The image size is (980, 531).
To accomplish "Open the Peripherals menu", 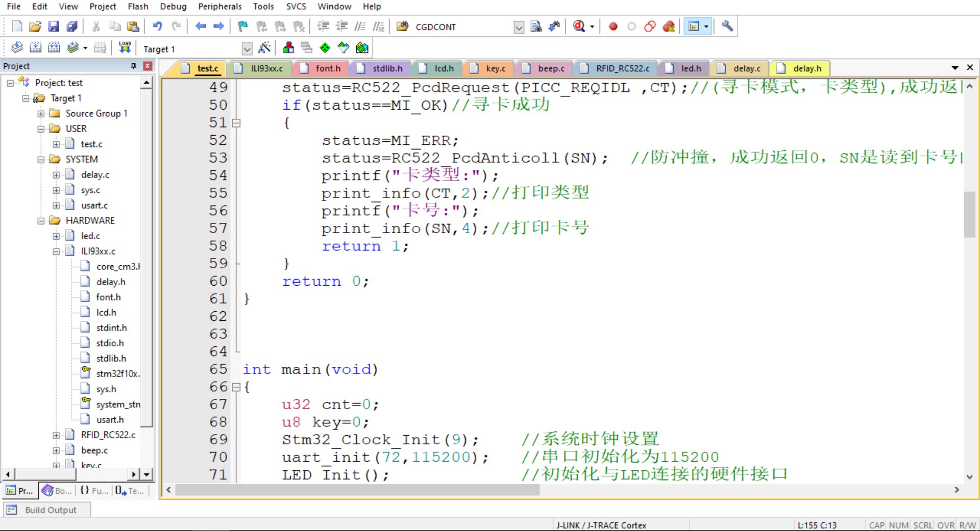I will [219, 7].
